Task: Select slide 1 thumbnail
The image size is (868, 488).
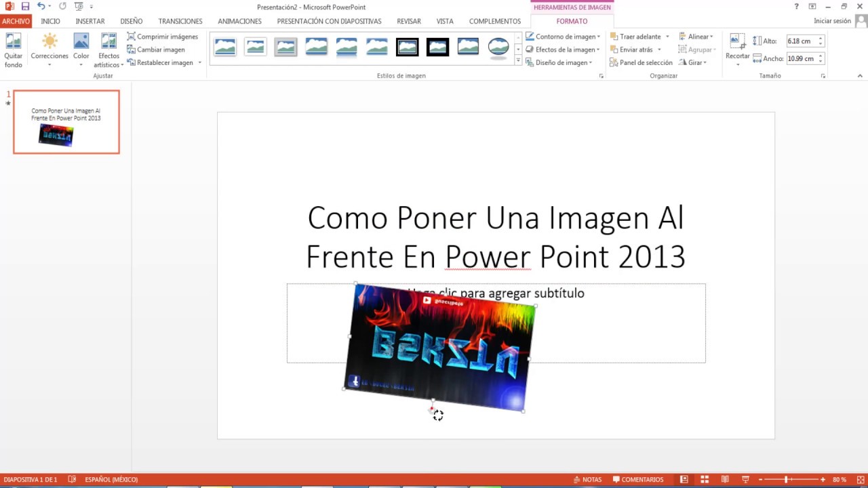Action: [66, 122]
